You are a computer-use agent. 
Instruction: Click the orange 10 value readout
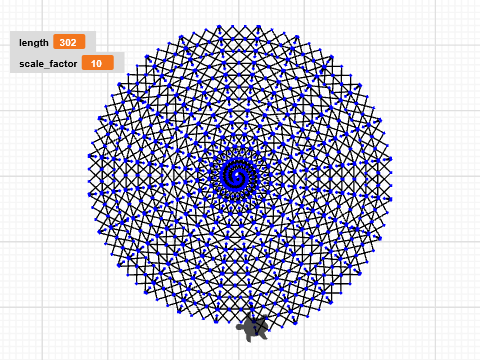(98, 63)
